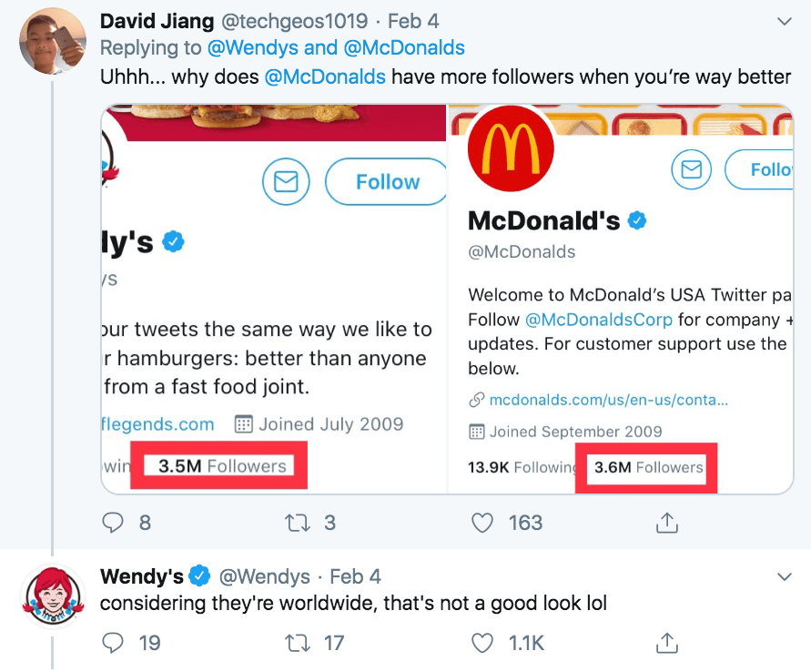The height and width of the screenshot is (672, 811).
Task: Reply to the Wendy's tweet
Action: pyautogui.click(x=113, y=643)
